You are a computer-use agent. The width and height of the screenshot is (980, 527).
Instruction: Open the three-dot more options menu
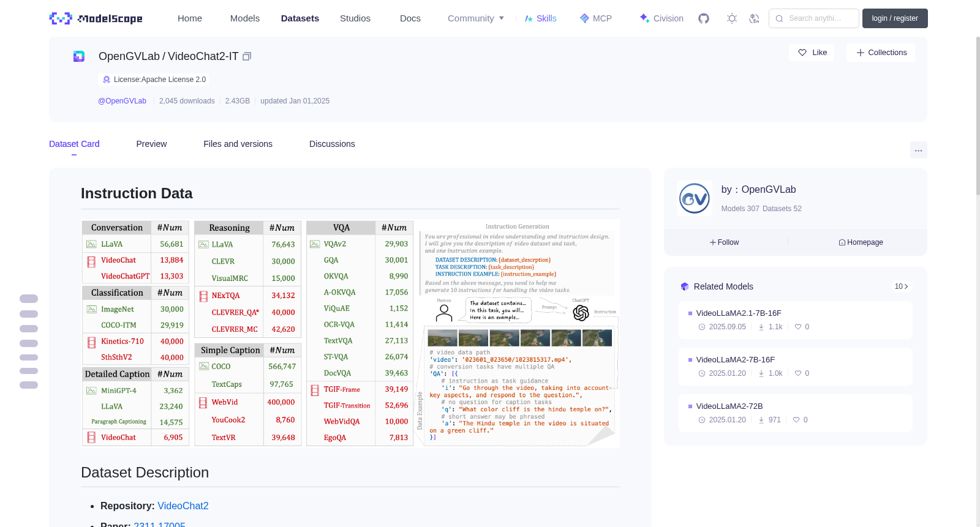tap(919, 150)
